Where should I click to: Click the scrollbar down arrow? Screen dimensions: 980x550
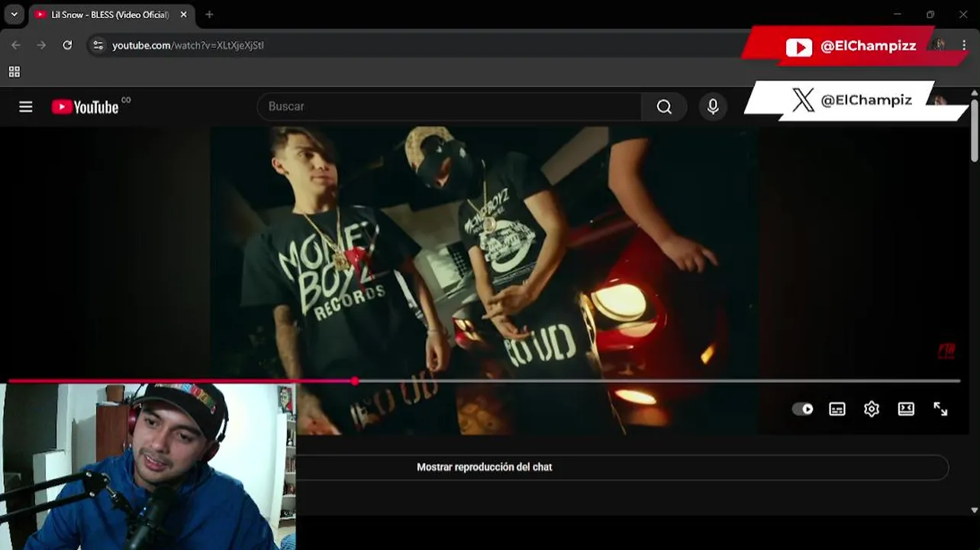click(974, 510)
